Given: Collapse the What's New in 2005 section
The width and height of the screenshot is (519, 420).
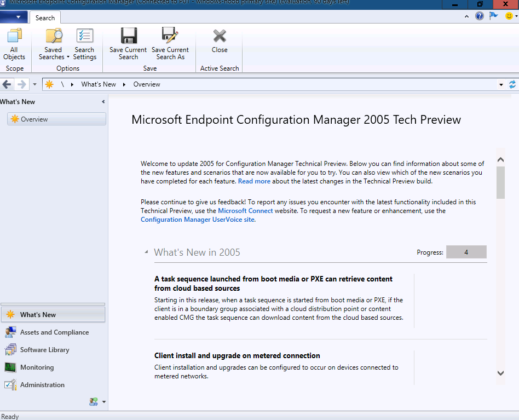Looking at the screenshot, I should click(x=146, y=252).
